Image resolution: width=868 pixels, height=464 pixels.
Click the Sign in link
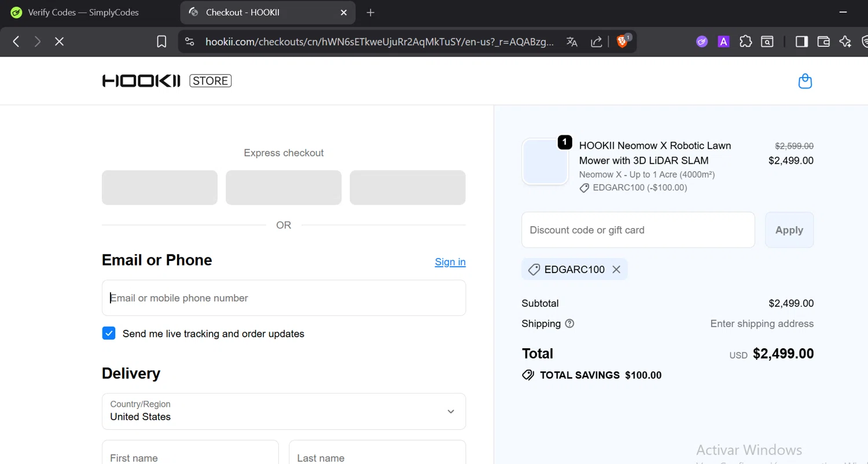coord(450,262)
